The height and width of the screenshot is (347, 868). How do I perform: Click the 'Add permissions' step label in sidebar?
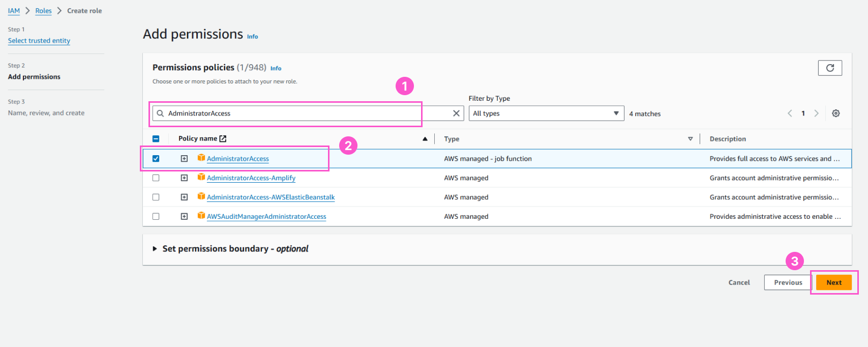34,77
